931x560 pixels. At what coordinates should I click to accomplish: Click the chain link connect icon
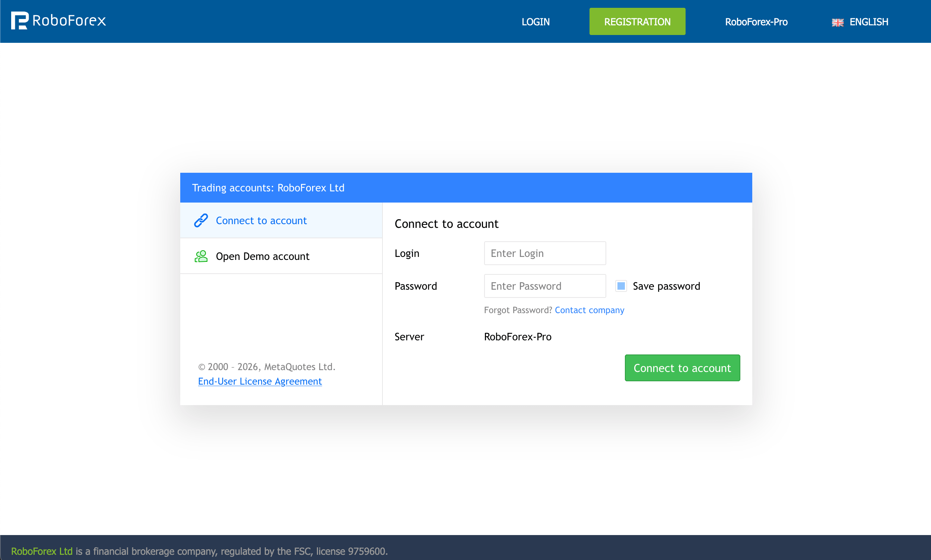(x=201, y=220)
